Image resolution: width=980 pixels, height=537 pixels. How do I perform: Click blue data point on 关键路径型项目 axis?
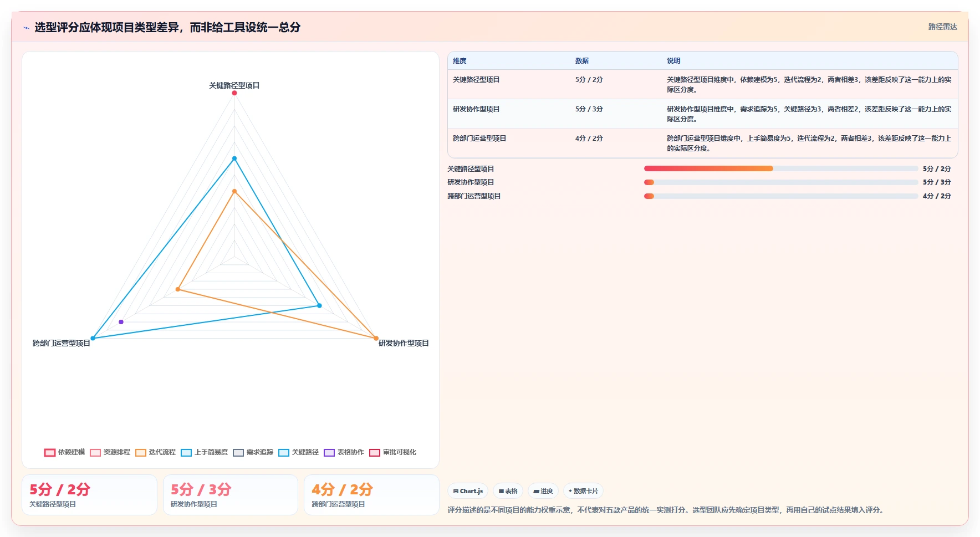coord(234,158)
